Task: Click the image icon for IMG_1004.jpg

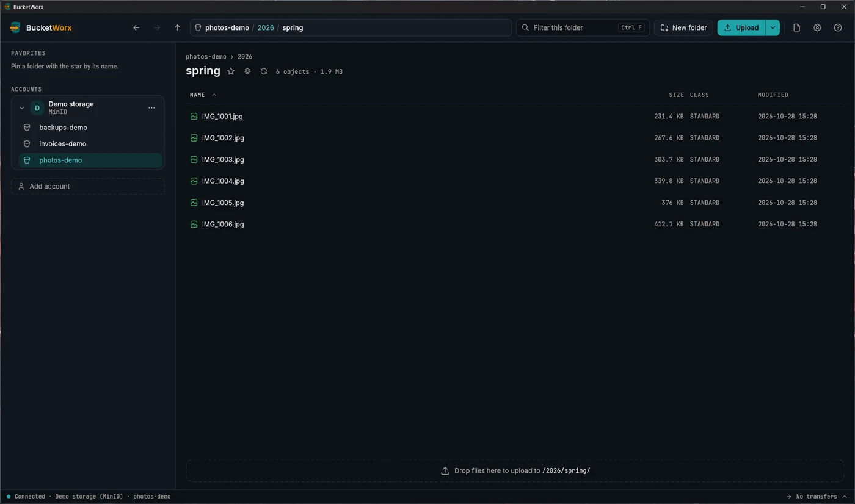Action: [194, 181]
